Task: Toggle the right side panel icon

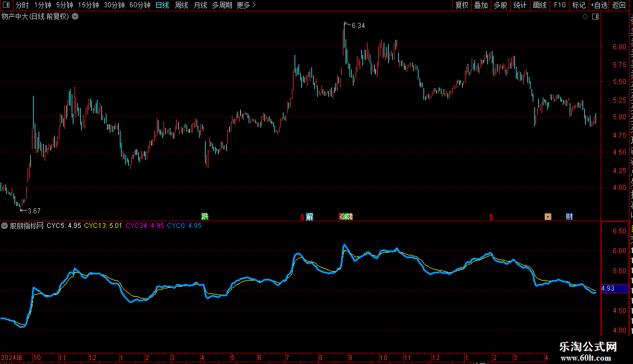Action: point(595,17)
